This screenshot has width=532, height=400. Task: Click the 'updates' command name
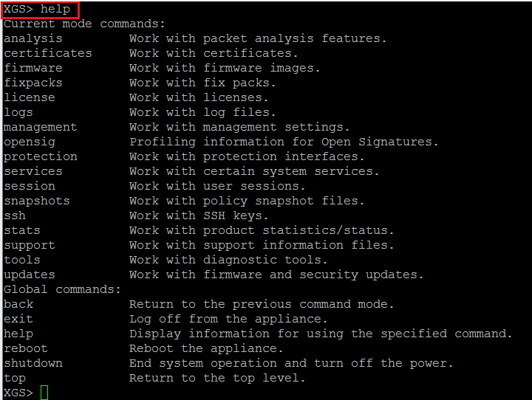(30, 275)
